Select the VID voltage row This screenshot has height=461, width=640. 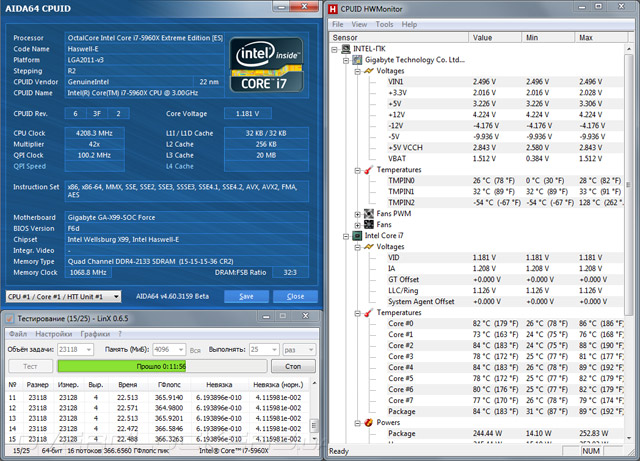pos(505,258)
